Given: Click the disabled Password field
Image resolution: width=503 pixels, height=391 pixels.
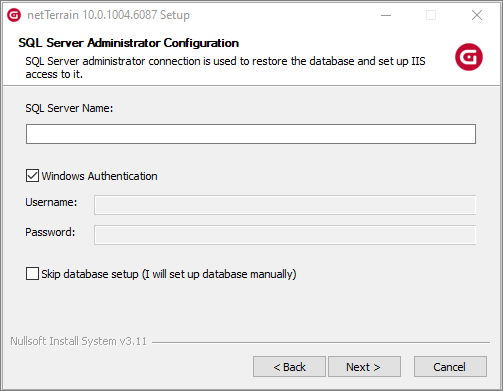Looking at the screenshot, I should 285,235.
